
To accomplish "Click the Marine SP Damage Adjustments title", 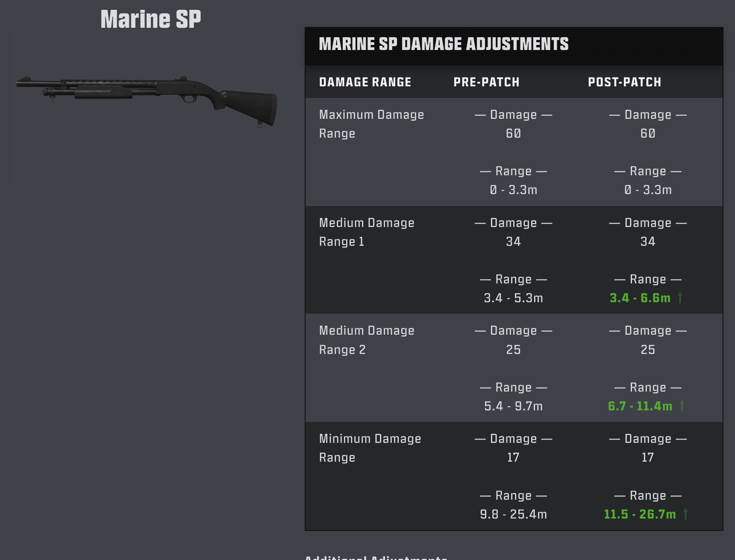I will 444,44.
